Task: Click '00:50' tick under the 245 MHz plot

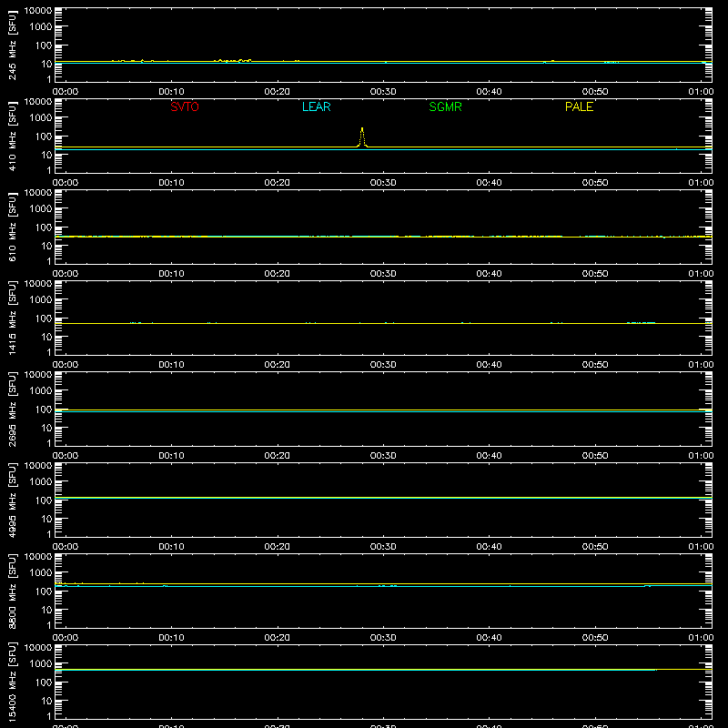Action: coord(595,92)
